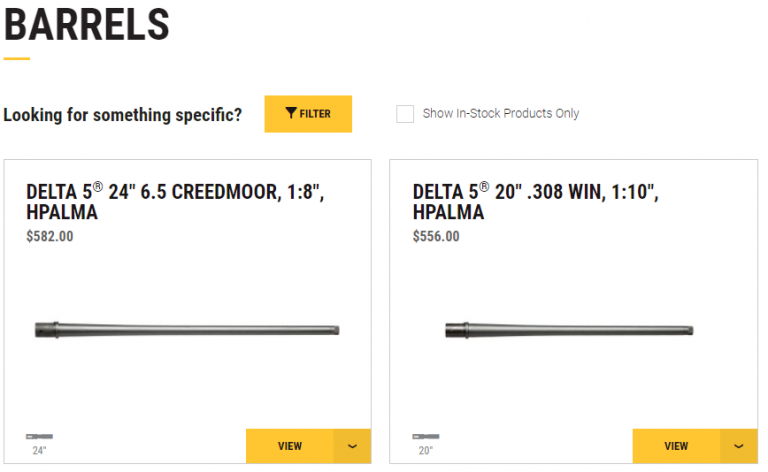
Task: Click the $582.00 price
Action: click(x=50, y=237)
